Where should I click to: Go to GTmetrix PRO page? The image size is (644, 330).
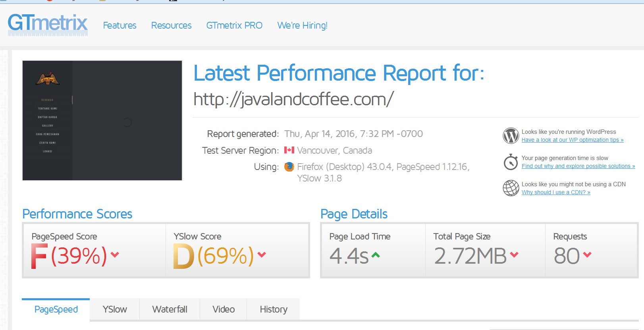[234, 25]
